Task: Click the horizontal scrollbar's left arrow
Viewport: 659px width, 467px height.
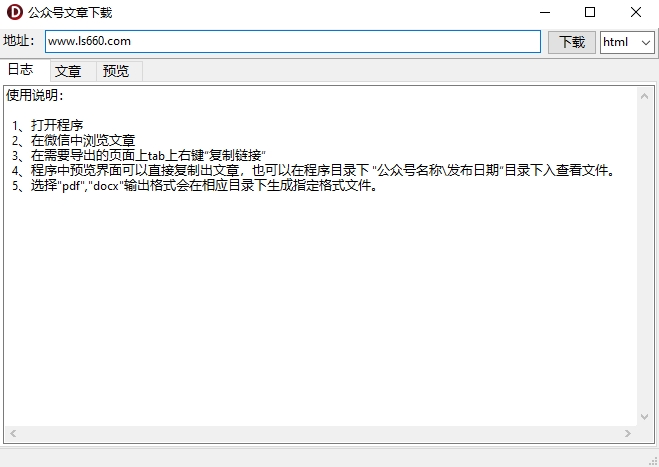Action: pos(13,434)
